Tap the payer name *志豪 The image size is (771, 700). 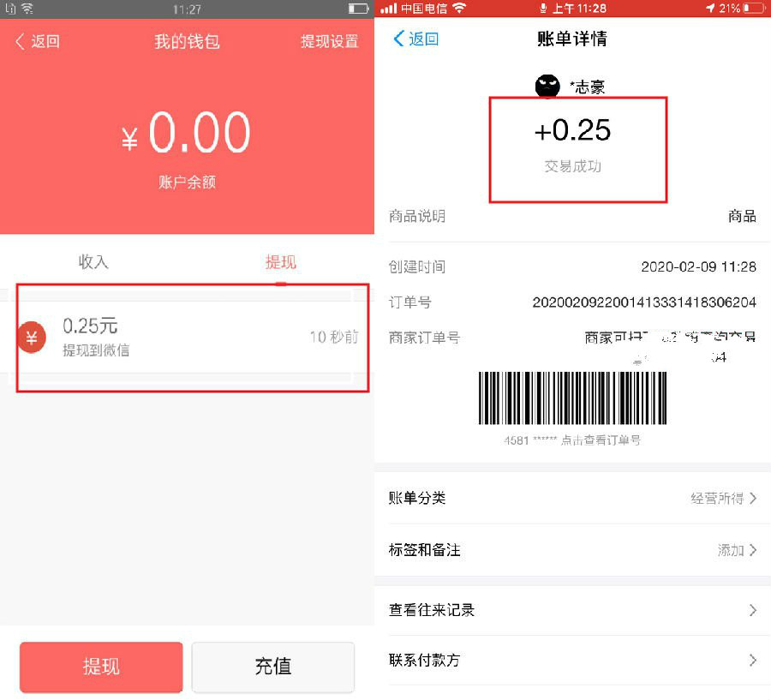[x=587, y=87]
